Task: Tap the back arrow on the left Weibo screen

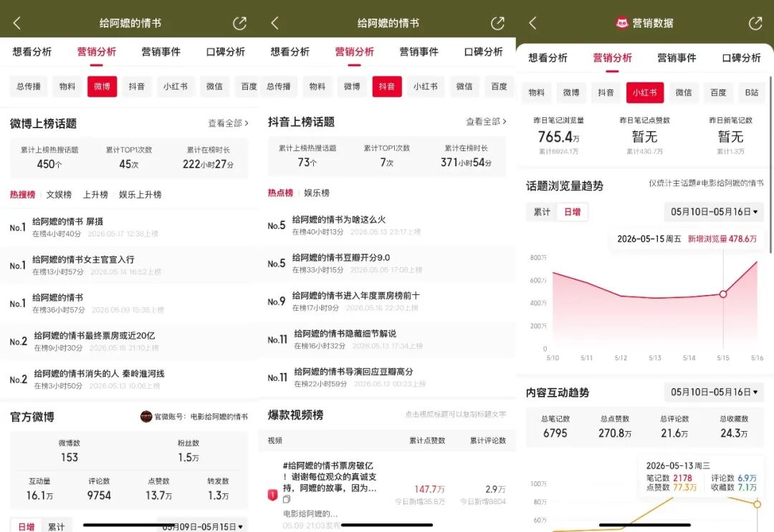Action: pos(16,23)
